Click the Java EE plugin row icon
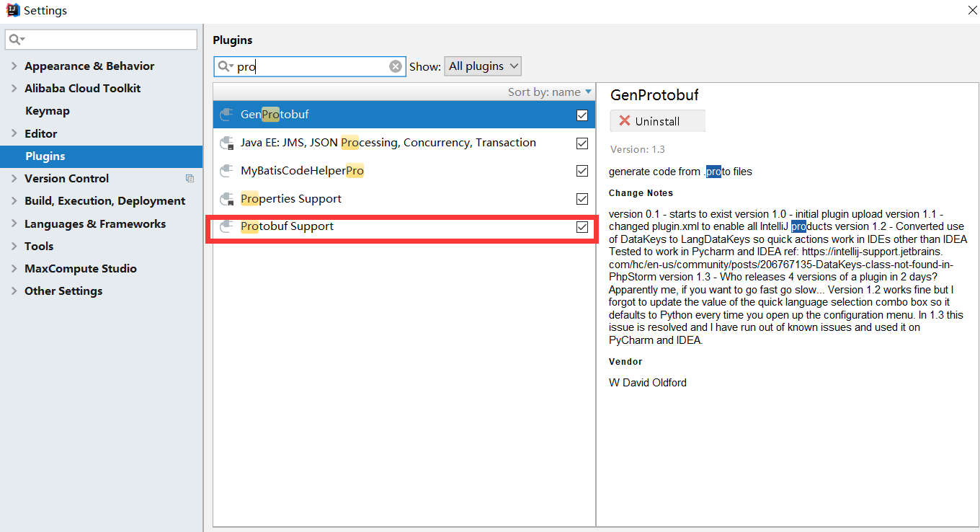This screenshot has width=980, height=532. 226,143
